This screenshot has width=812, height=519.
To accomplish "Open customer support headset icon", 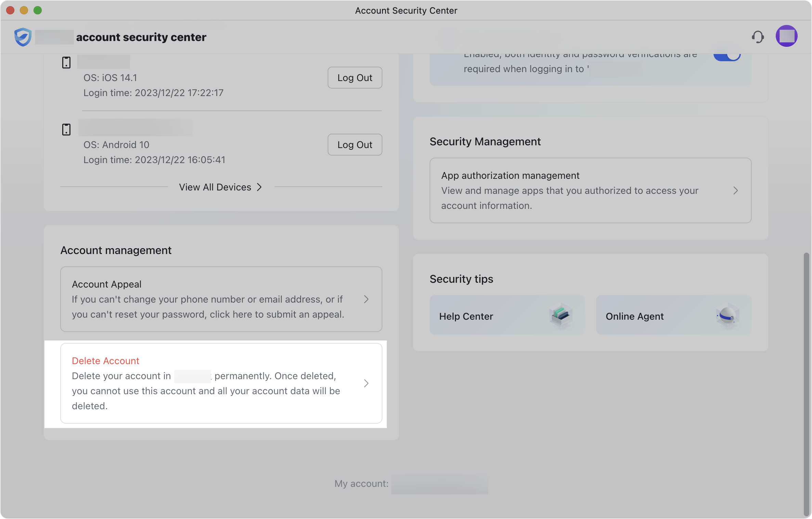I will 758,37.
